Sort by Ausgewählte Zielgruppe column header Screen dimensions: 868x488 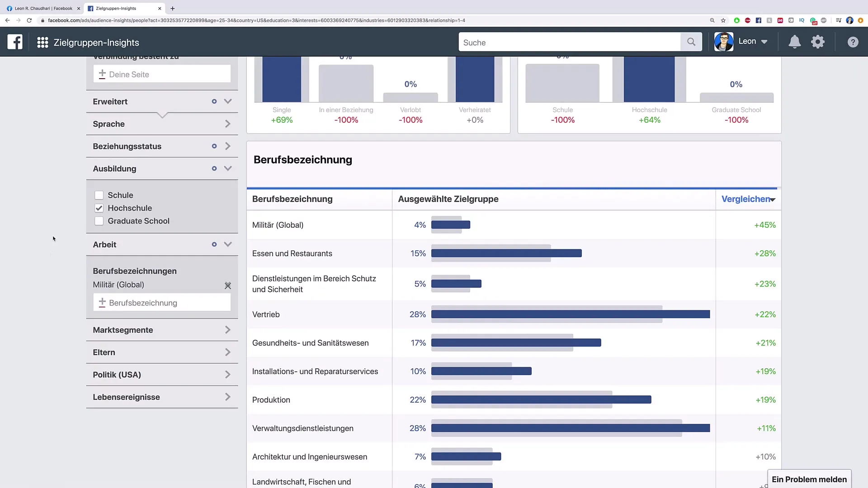[x=448, y=199]
